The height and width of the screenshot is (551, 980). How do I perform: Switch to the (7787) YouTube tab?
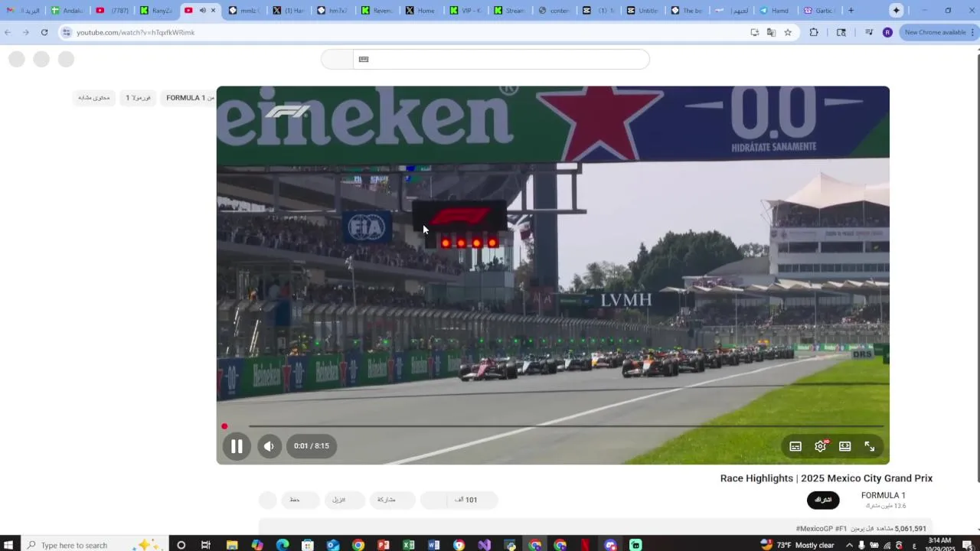pyautogui.click(x=111, y=11)
